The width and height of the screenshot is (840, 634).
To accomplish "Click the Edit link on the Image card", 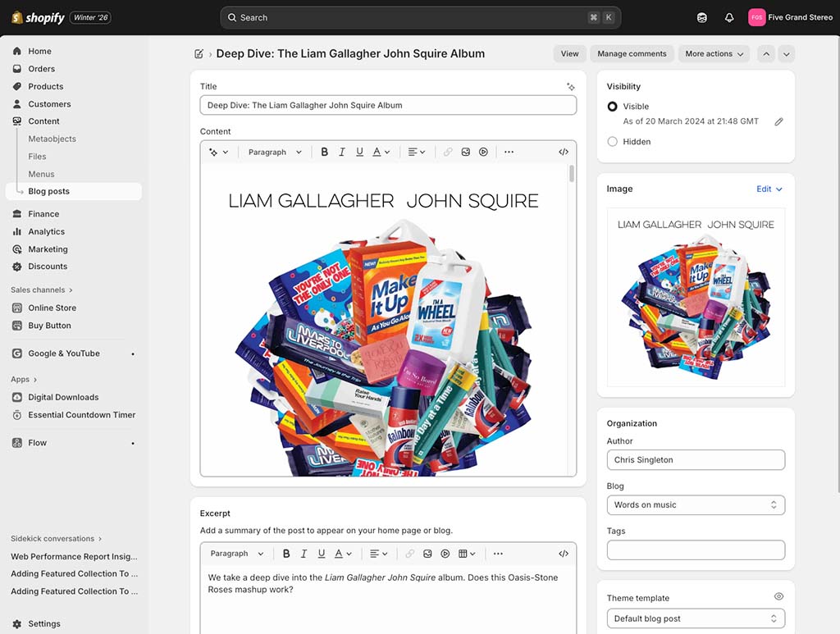I will coord(765,189).
